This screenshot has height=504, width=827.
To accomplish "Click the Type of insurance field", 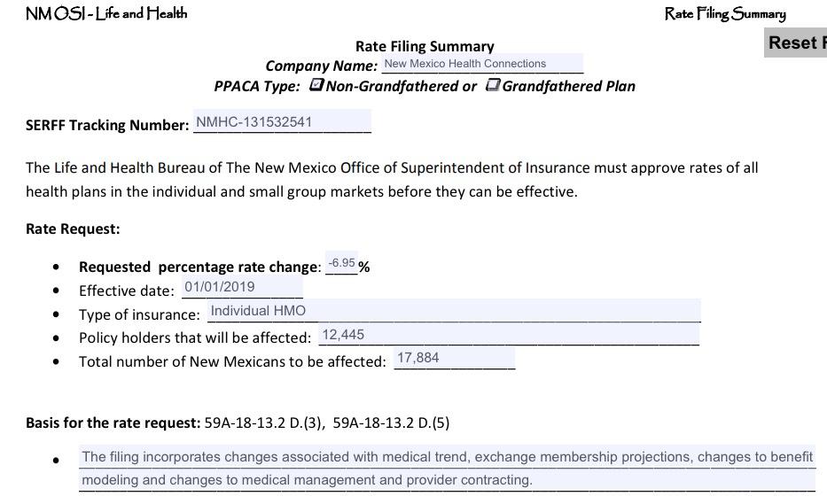I will [x=453, y=311].
